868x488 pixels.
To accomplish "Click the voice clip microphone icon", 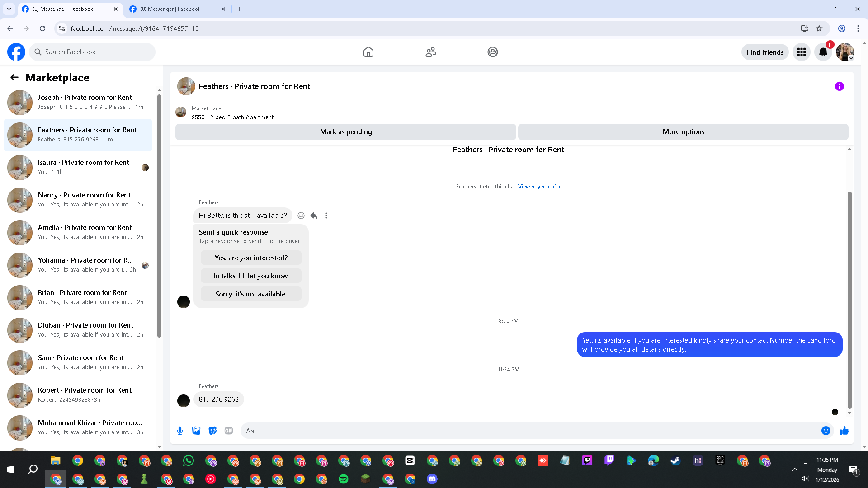I will coord(180,431).
